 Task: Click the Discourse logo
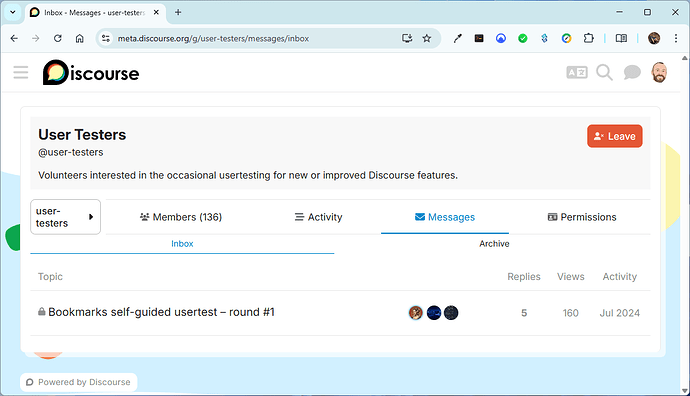[91, 73]
